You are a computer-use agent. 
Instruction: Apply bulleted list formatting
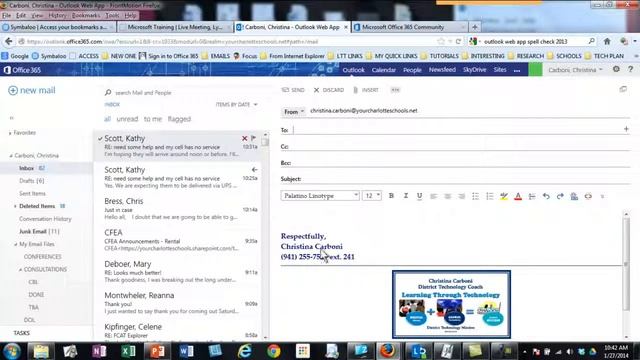pyautogui.click(x=476, y=196)
